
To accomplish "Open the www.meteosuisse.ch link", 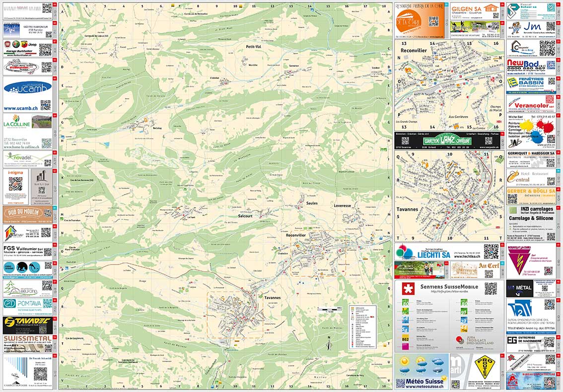I will pyautogui.click(x=426, y=387).
